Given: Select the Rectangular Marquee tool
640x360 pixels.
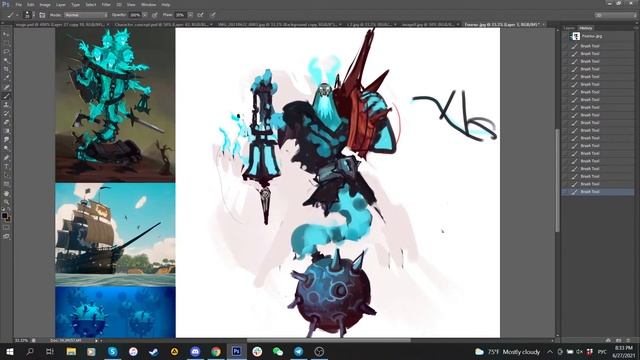Looking at the screenshot, I should (6, 43).
